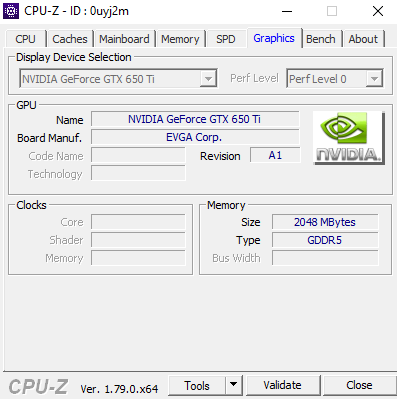Open the About tab
Viewport: 397px width, 399px height.
[363, 39]
